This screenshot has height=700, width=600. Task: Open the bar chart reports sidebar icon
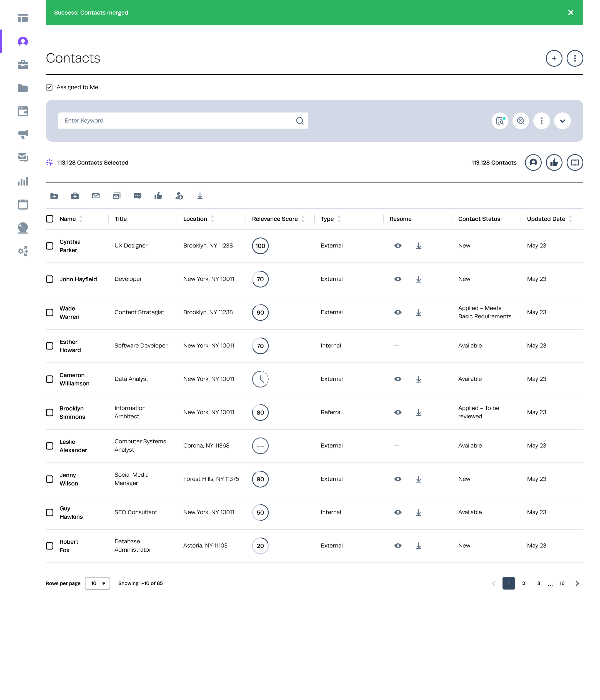pyautogui.click(x=22, y=181)
